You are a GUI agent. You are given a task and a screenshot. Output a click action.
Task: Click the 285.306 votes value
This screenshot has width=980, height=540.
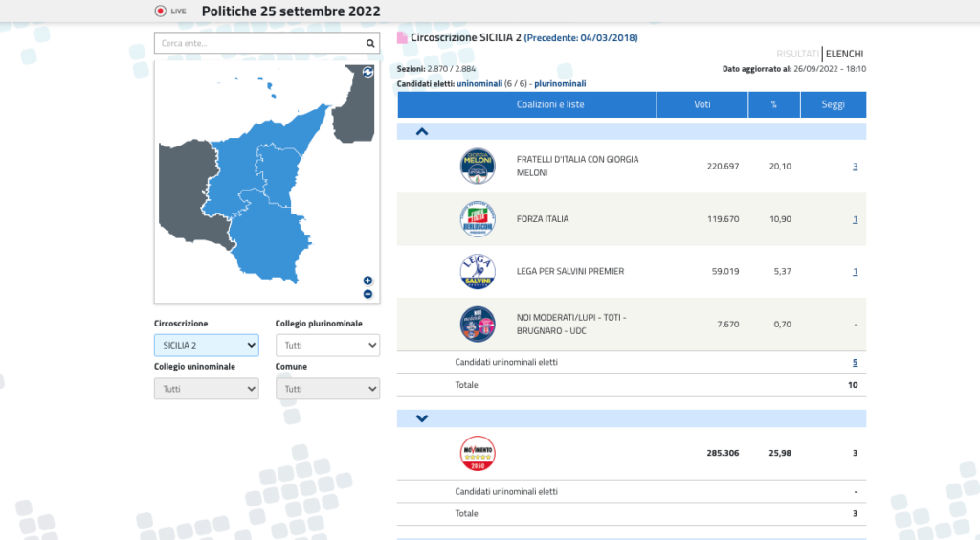pyautogui.click(x=723, y=453)
